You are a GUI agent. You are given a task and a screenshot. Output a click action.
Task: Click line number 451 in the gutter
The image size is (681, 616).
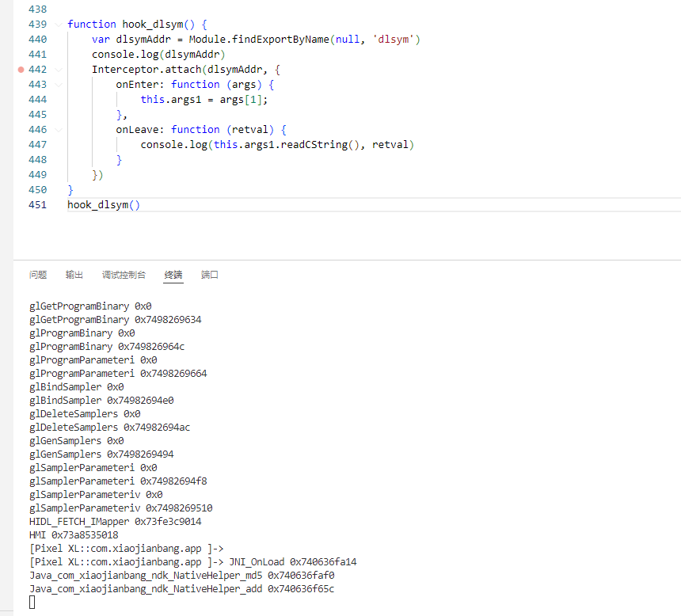(x=37, y=205)
